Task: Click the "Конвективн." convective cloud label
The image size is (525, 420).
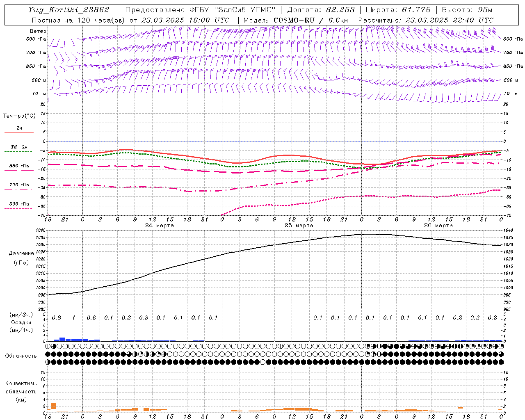Action: pyautogui.click(x=21, y=383)
